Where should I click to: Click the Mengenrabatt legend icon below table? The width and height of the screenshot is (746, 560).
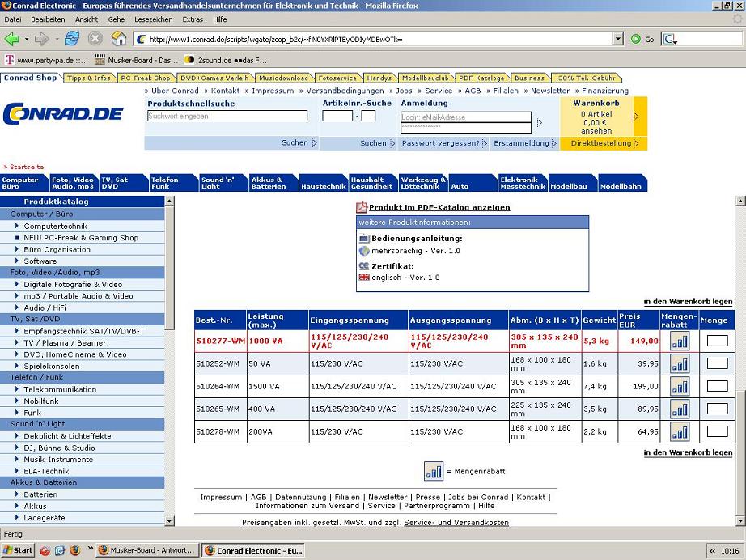tap(434, 471)
